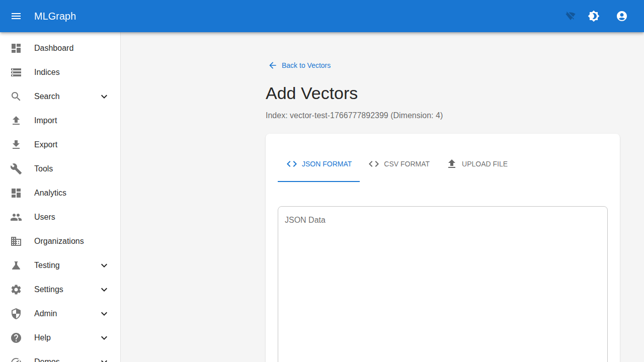This screenshot has width=644, height=362.
Task: Open the Import page
Action: click(45, 120)
